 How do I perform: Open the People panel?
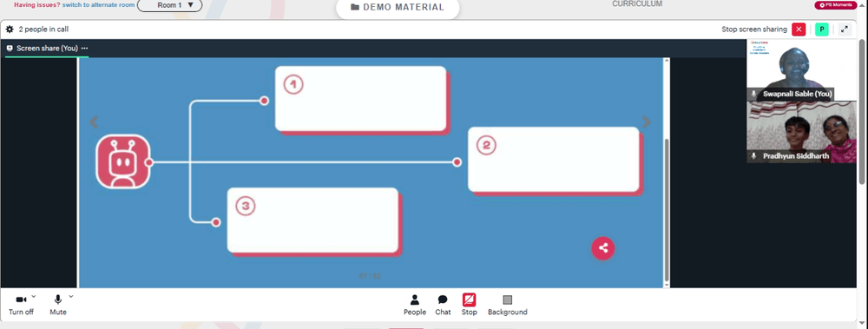click(415, 305)
